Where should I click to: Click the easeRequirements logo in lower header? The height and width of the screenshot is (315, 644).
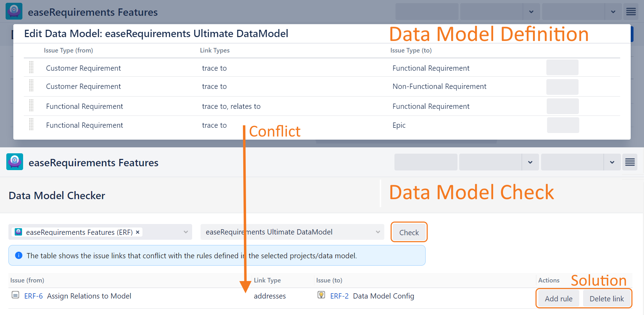click(15, 162)
